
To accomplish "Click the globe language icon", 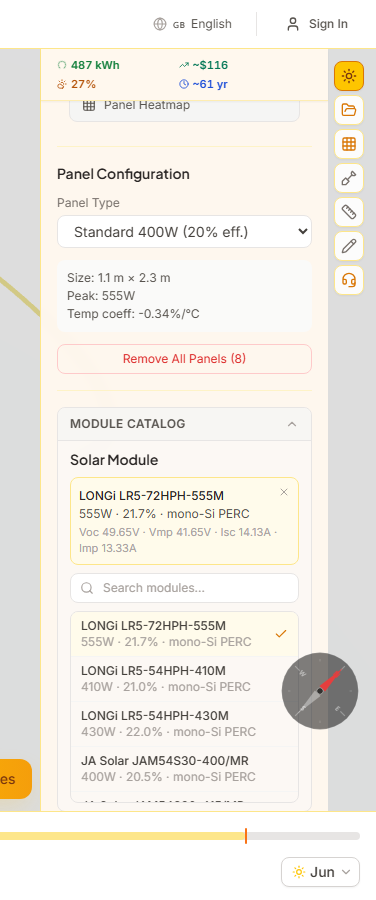I will pyautogui.click(x=160, y=24).
